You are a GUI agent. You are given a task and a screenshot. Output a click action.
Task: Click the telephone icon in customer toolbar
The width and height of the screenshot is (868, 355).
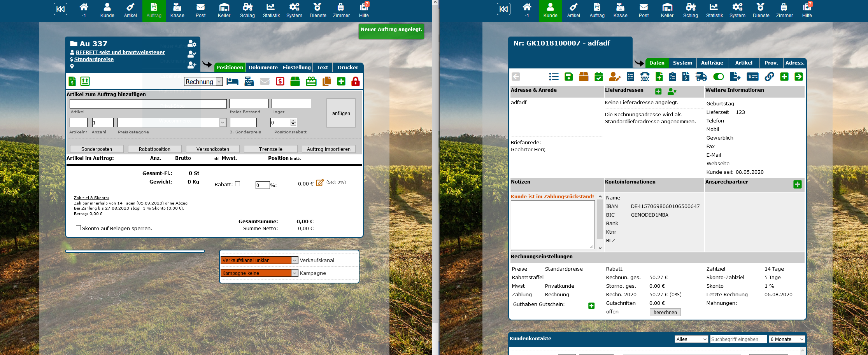click(x=645, y=77)
